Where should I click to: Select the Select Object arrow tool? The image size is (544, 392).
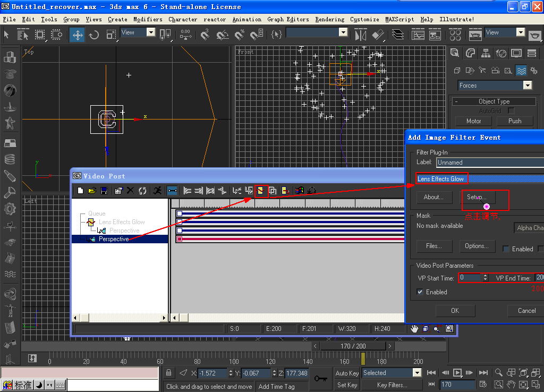6,35
